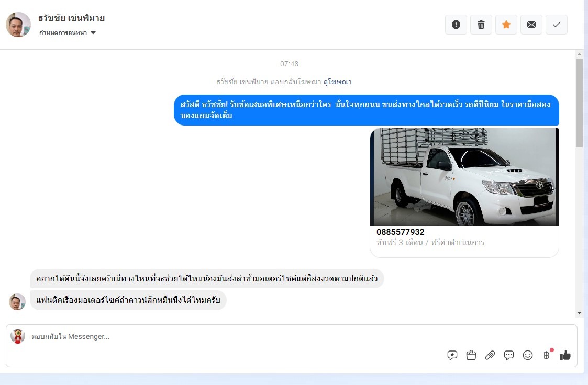
Task: Send a thumbs-up like
Action: [x=565, y=355]
